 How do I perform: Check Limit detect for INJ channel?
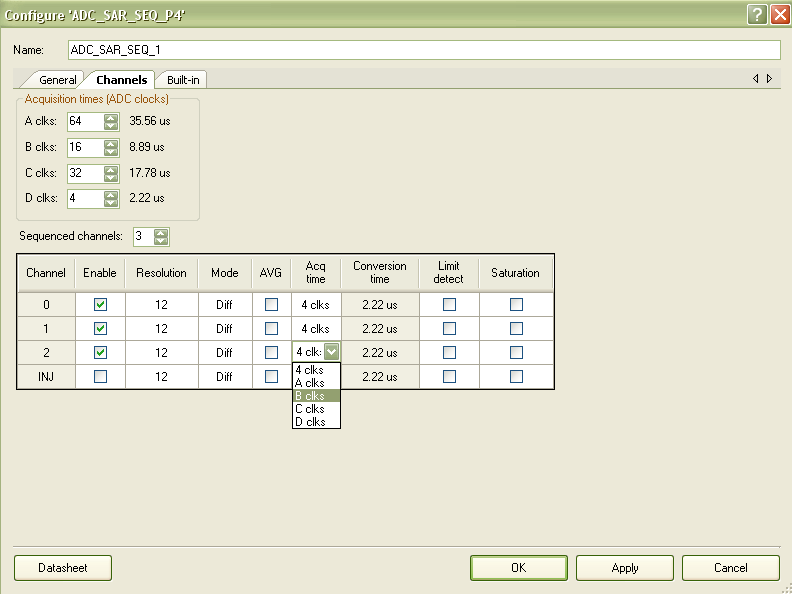tap(449, 377)
